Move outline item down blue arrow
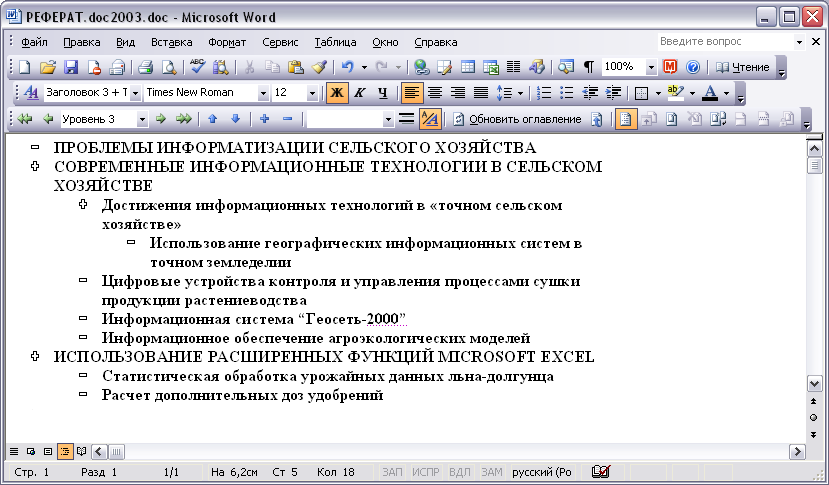 [236, 119]
